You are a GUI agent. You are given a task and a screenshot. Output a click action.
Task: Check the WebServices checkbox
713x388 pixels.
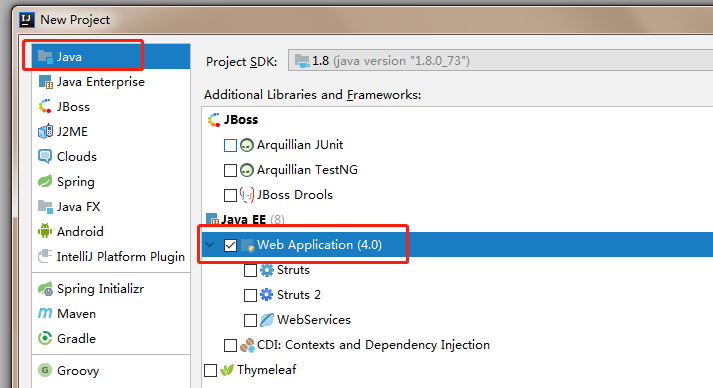tap(250, 320)
